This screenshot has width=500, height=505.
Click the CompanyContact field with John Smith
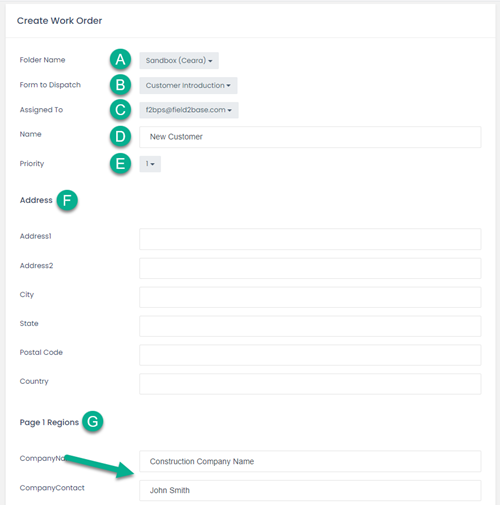(310, 490)
